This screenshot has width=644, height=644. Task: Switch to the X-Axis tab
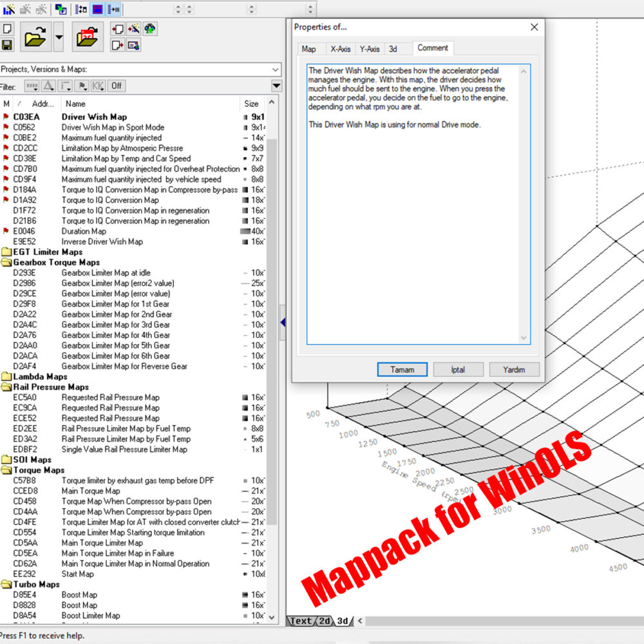point(339,48)
